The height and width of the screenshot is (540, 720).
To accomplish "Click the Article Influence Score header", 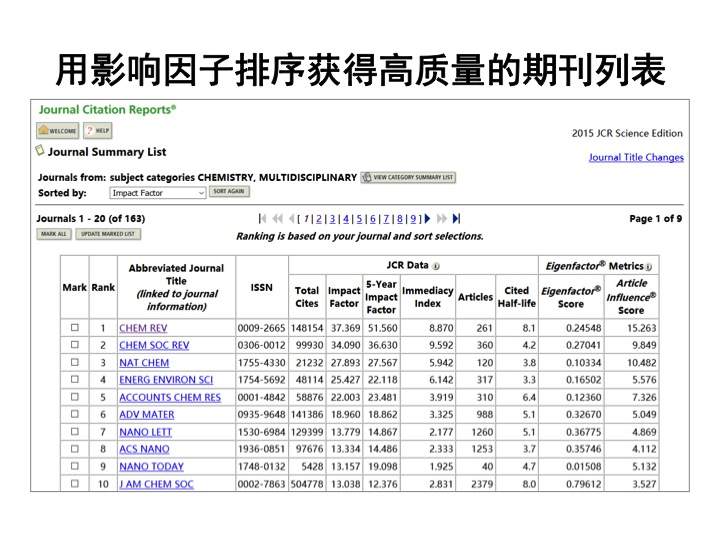I will coord(631,297).
